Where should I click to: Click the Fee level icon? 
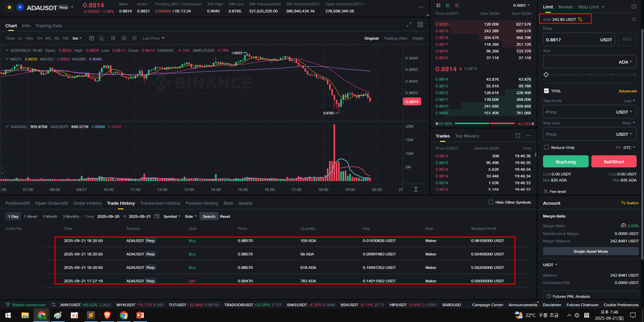tap(546, 191)
